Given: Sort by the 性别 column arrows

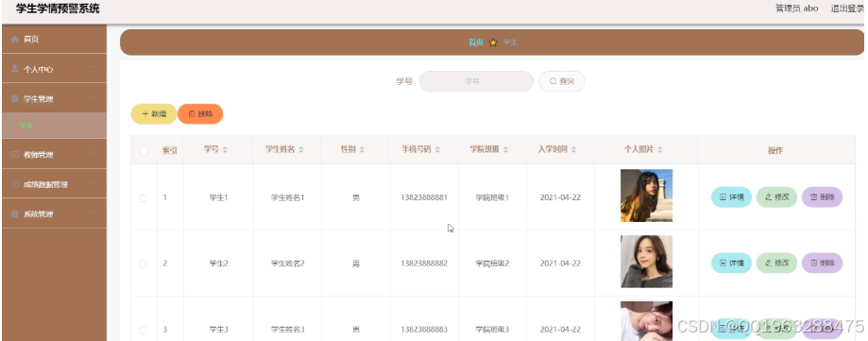Looking at the screenshot, I should click(x=362, y=150).
